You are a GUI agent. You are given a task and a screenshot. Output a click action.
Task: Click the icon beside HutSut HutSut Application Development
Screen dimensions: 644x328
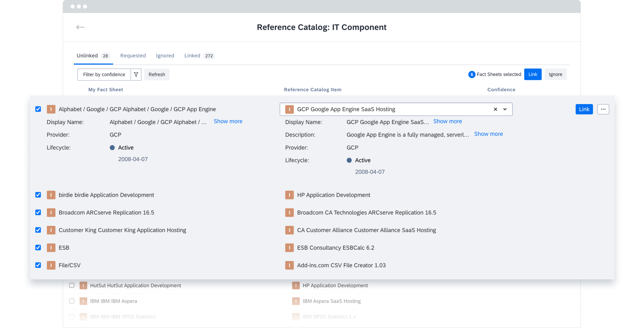(x=83, y=285)
